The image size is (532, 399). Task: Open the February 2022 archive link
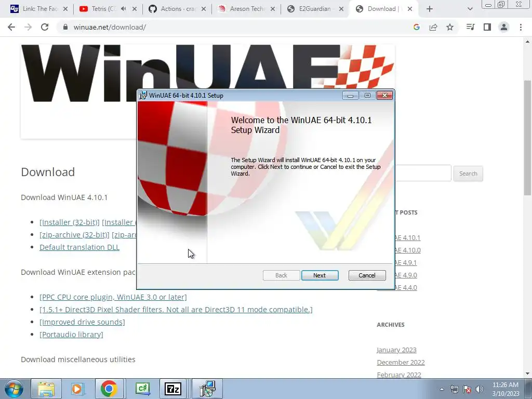pos(399,375)
